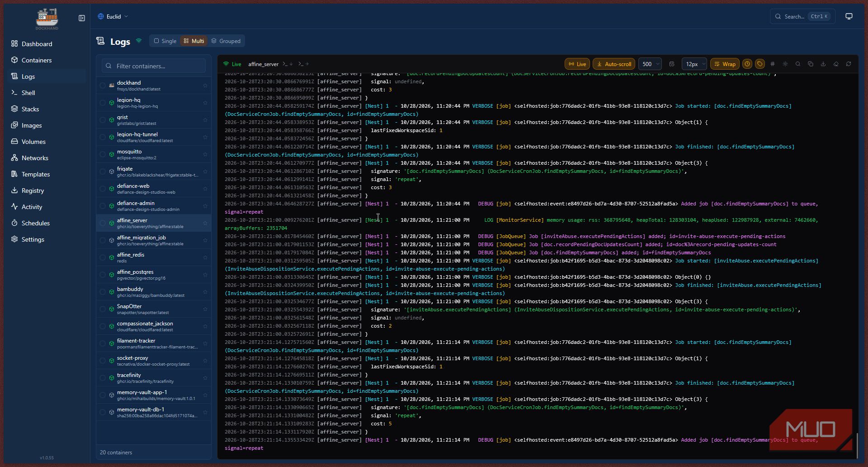Open log search magnifier icon
This screenshot has height=467, width=868.
pos(798,64)
